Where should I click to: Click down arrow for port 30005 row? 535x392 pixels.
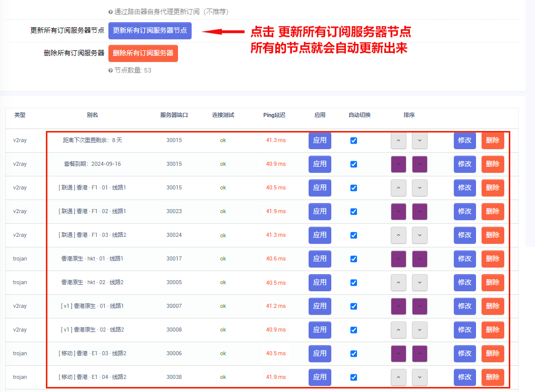420,283
